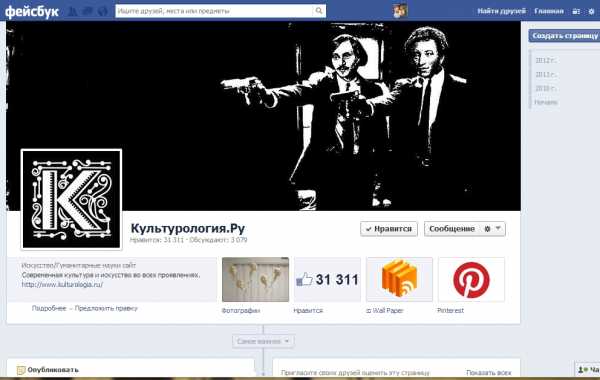Open friend requests icon in top bar

[x=72, y=11]
